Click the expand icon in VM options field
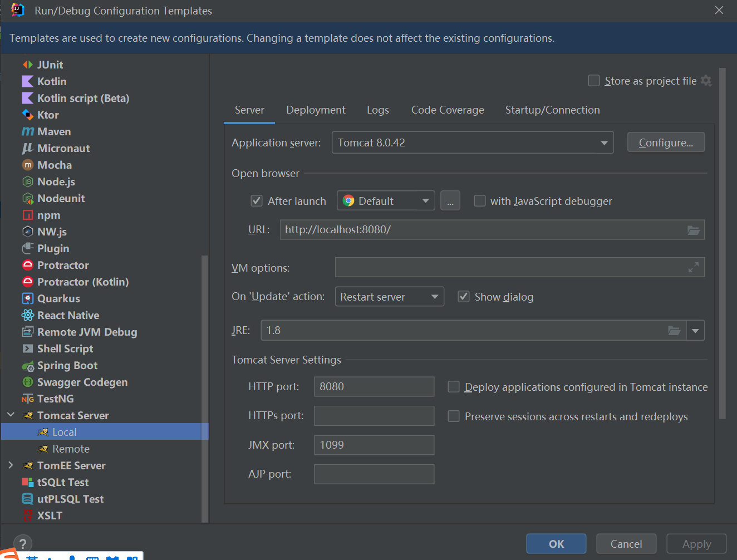The image size is (737, 560). click(x=694, y=267)
